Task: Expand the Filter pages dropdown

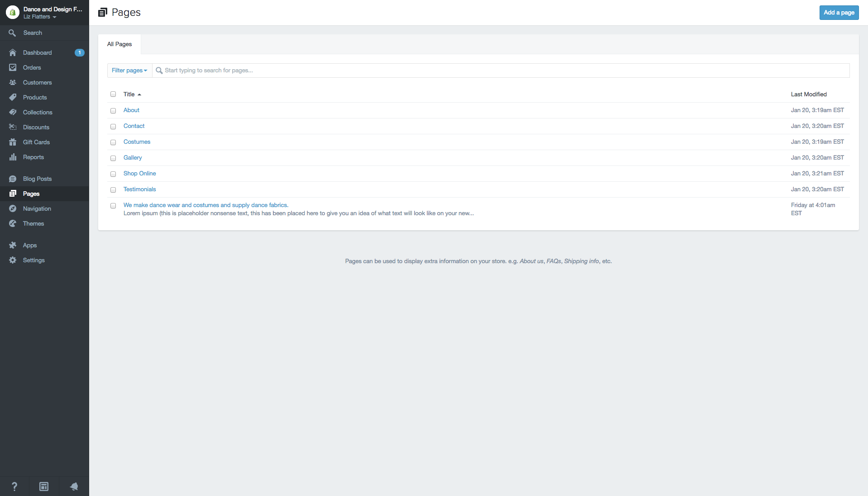Action: tap(129, 71)
